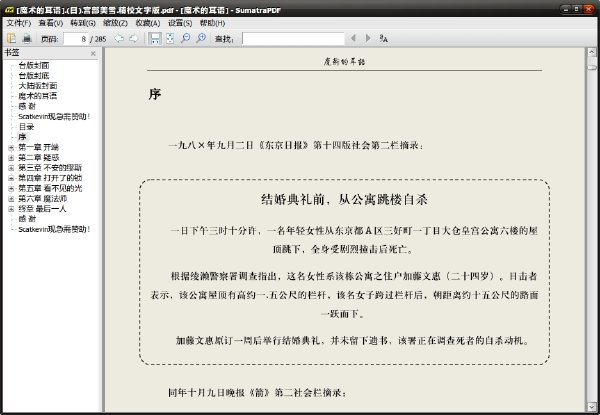Click the Zoom In magnifier icon
The height and width of the screenshot is (415, 600).
(201, 38)
